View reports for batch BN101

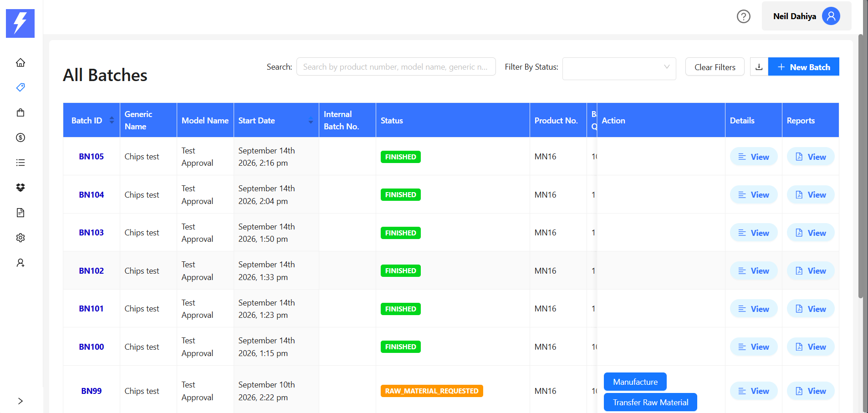click(811, 309)
